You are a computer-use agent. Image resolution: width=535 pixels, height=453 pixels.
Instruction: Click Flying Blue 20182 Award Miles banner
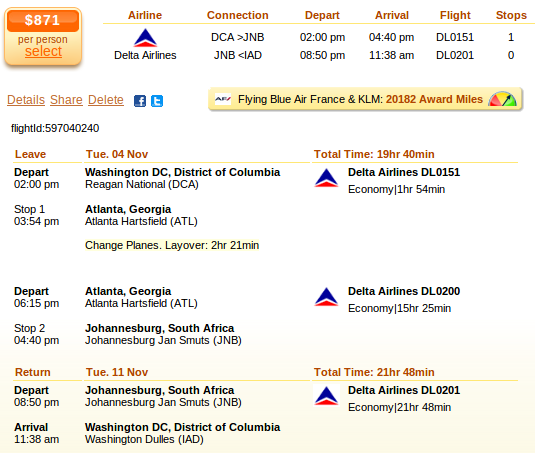(x=365, y=99)
